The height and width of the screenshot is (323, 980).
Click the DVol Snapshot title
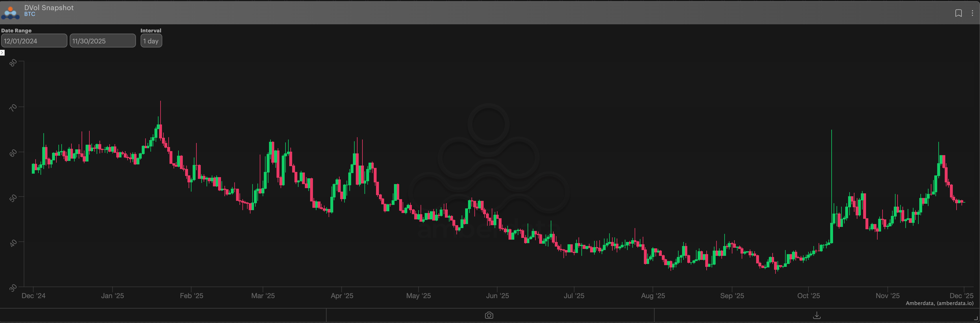(x=49, y=8)
